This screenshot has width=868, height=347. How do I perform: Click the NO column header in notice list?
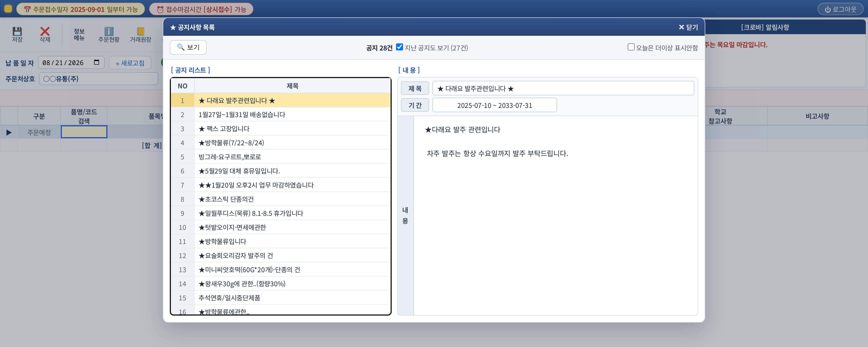coord(183,86)
